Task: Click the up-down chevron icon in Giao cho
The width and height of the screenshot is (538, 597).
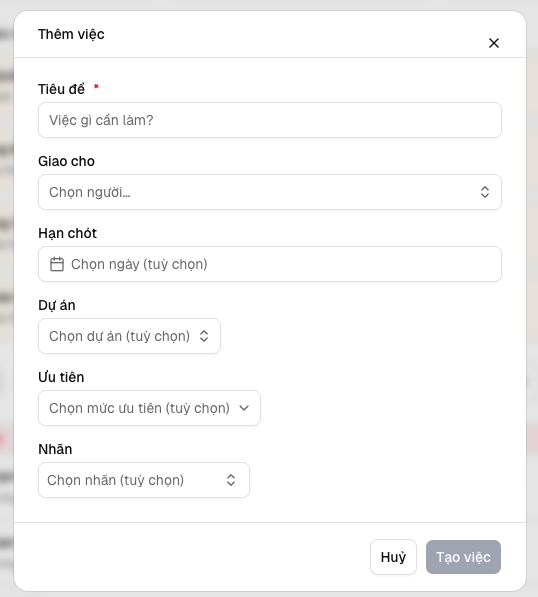Action: [x=484, y=192]
